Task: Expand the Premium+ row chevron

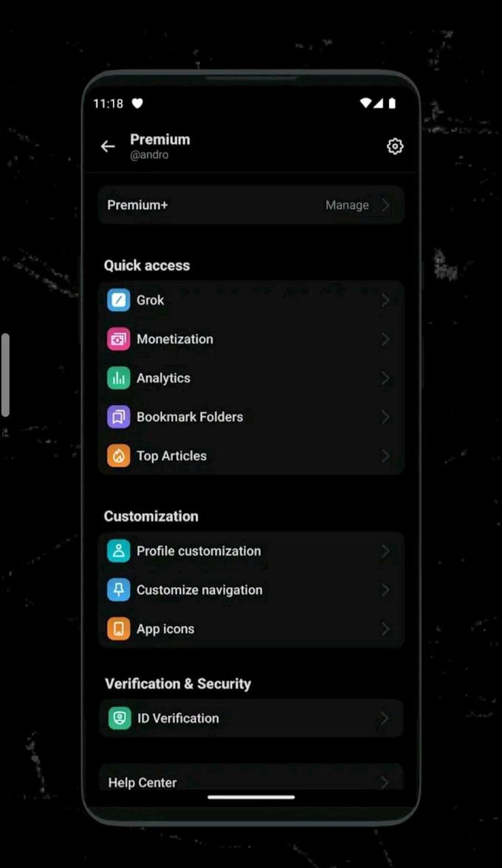Action: 385,205
